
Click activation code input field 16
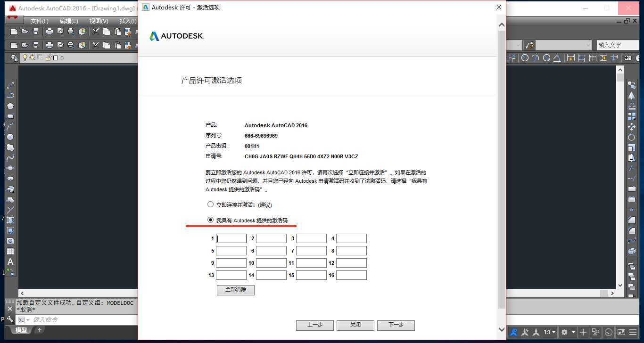351,275
